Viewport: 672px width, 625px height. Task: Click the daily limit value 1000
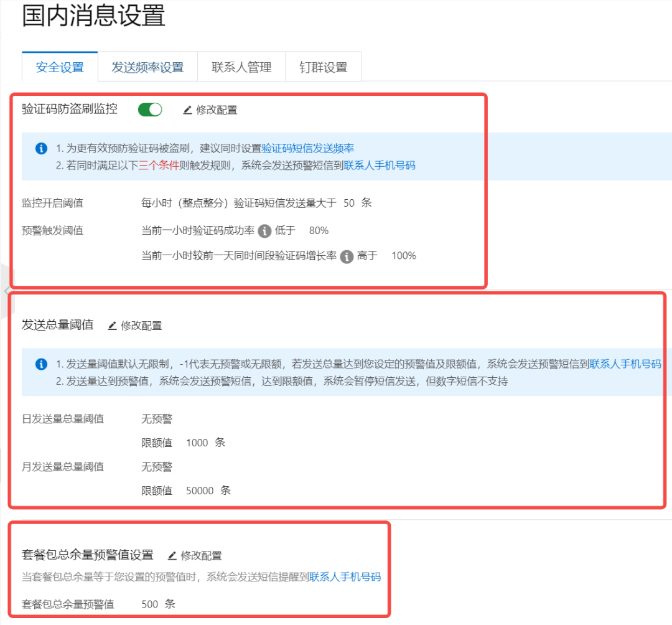197,443
